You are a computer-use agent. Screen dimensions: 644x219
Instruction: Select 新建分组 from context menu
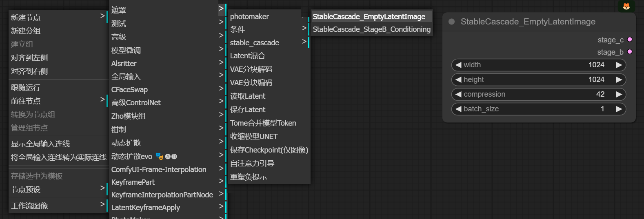tap(58, 31)
